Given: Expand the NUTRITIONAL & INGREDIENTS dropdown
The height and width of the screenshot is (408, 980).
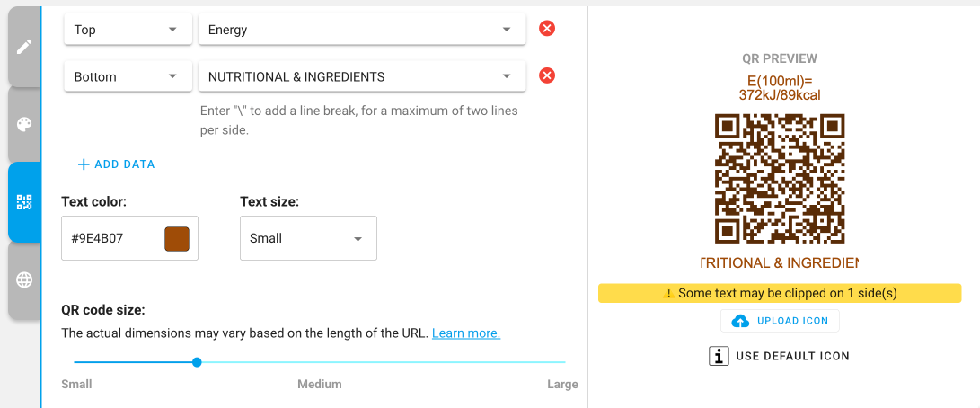Looking at the screenshot, I should pyautogui.click(x=361, y=76).
